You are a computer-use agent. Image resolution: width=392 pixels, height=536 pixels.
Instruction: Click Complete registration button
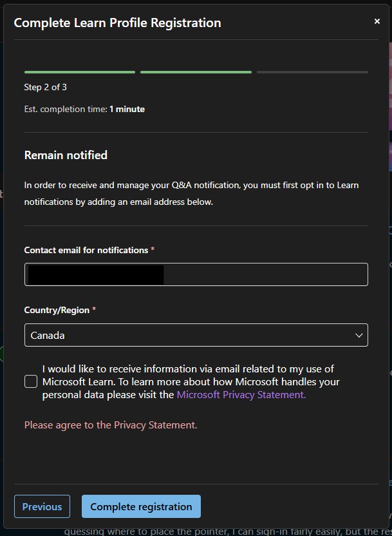click(141, 506)
